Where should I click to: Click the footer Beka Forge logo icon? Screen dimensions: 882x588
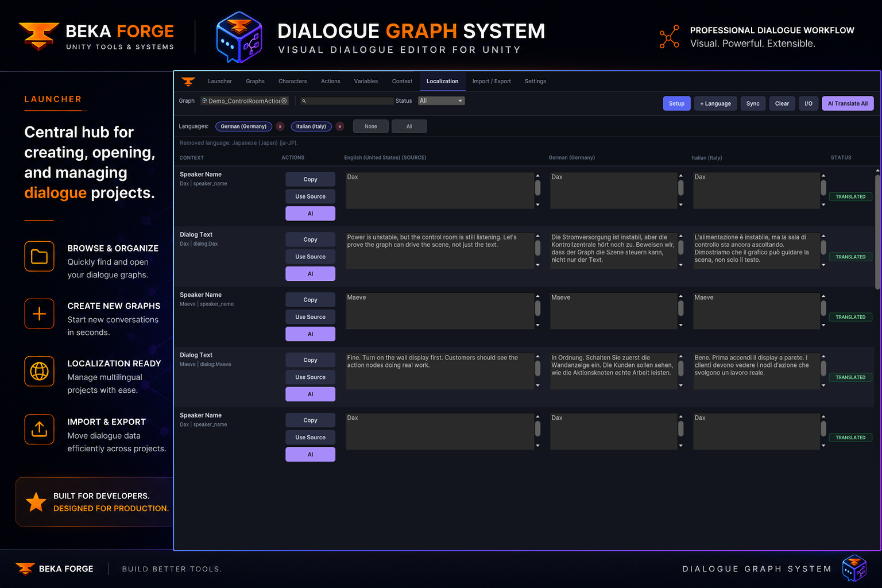pyautogui.click(x=25, y=568)
